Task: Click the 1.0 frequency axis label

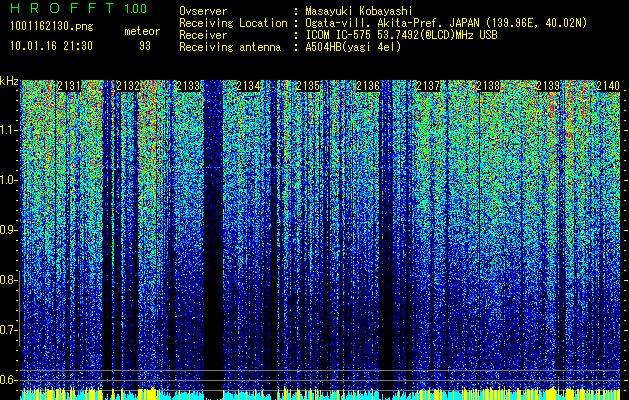Action: point(8,180)
